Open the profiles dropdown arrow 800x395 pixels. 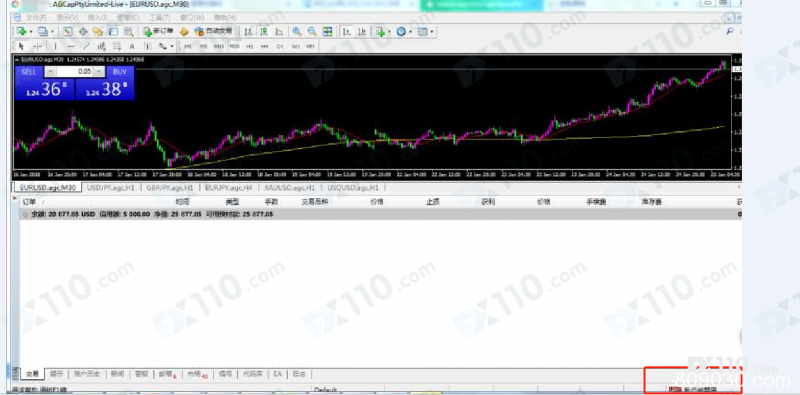(x=53, y=32)
